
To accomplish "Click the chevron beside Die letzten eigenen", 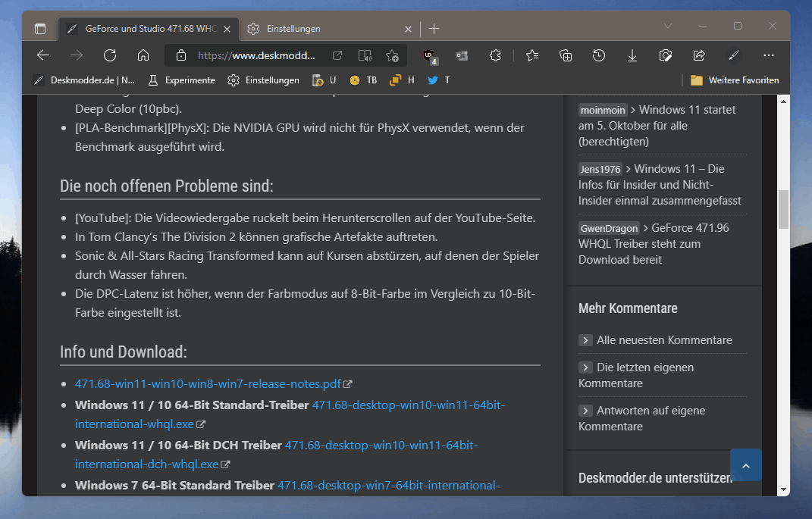I will pyautogui.click(x=585, y=367).
